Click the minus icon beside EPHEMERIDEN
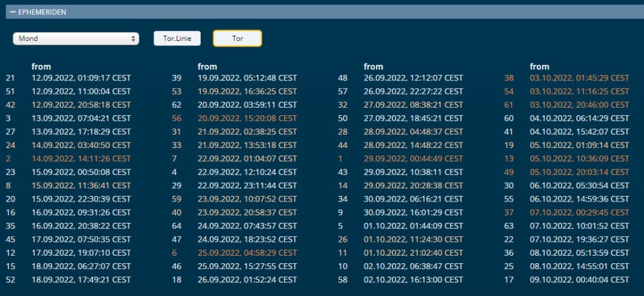The height and width of the screenshot is (296, 644). point(13,12)
